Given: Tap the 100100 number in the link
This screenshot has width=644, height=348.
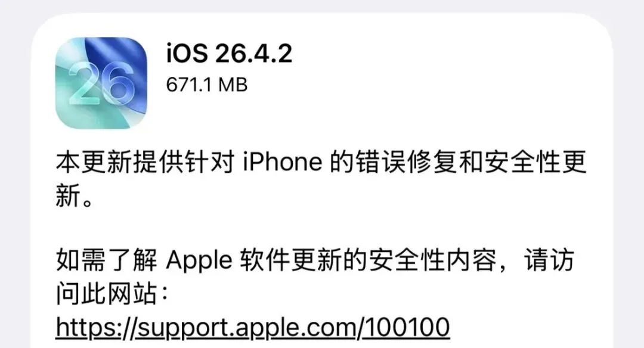Looking at the screenshot, I should pos(407,327).
